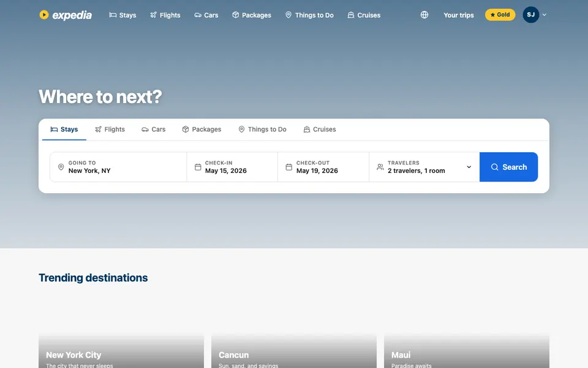The image size is (588, 368).
Task: Open Packages in the top navigation
Action: (251, 15)
